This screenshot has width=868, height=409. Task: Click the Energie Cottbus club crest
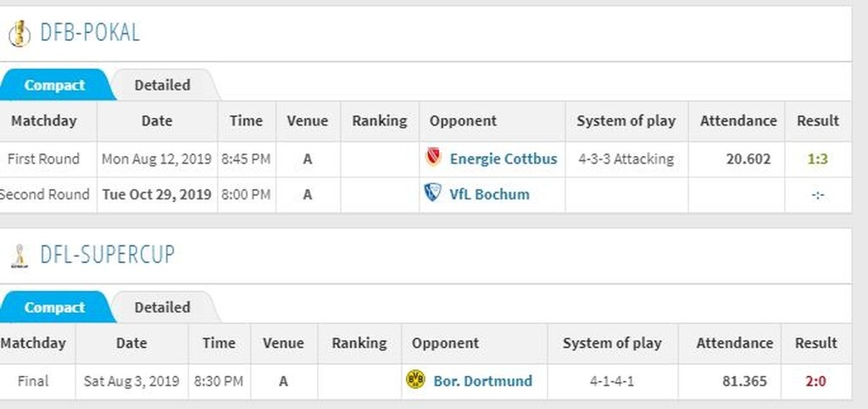coord(433,158)
